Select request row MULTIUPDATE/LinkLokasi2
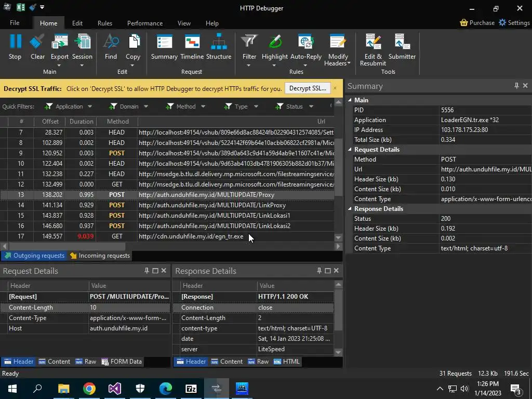The width and height of the screenshot is (532, 399). (167, 225)
